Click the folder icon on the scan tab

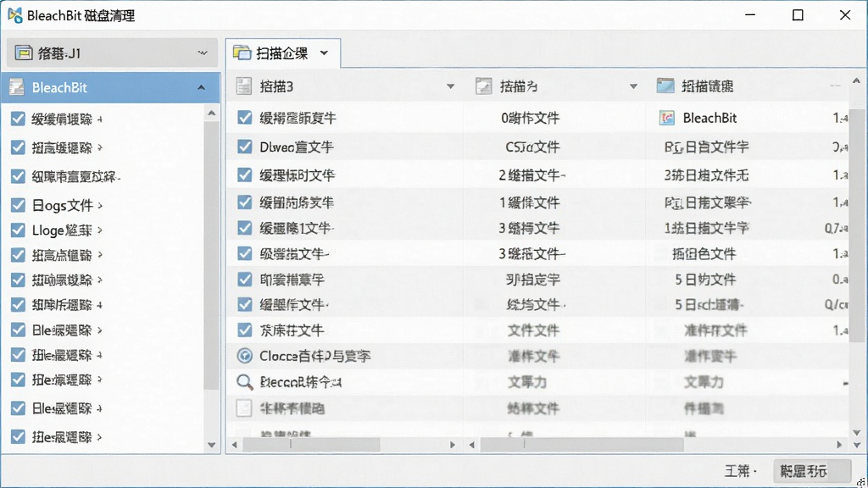click(242, 53)
